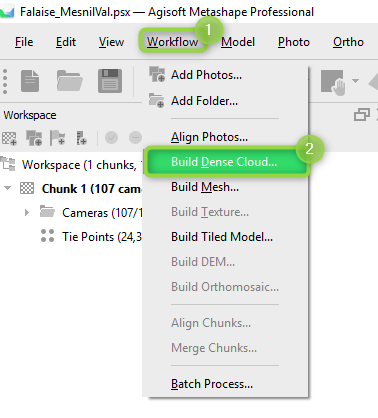Open the Ortho menu
Screen dimensions: 378x418
pos(348,42)
